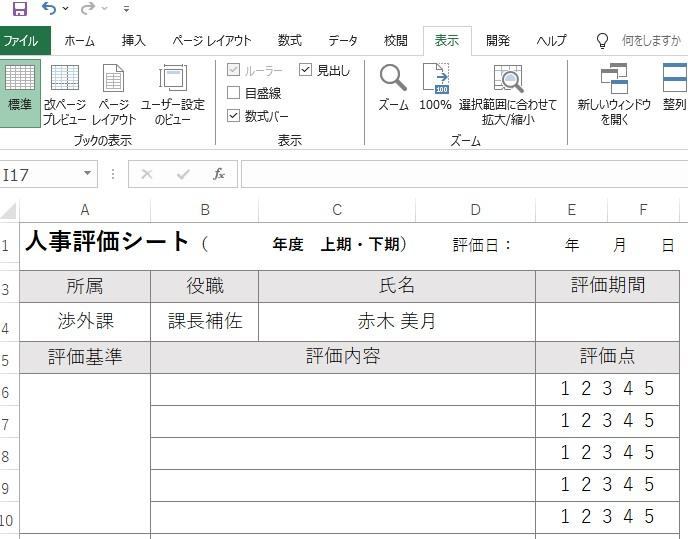Open the ズーム magnifier dialog
688x539 pixels.
pyautogui.click(x=393, y=88)
